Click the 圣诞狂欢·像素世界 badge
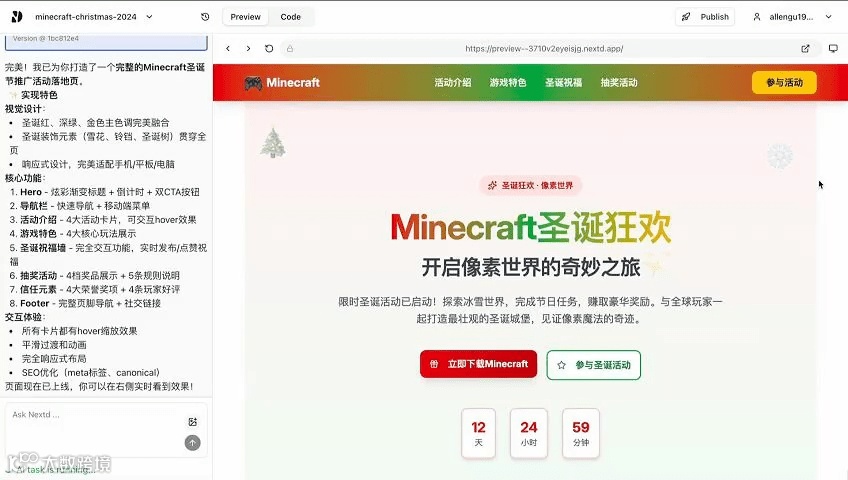Image resolution: width=848 pixels, height=480 pixels. point(531,185)
